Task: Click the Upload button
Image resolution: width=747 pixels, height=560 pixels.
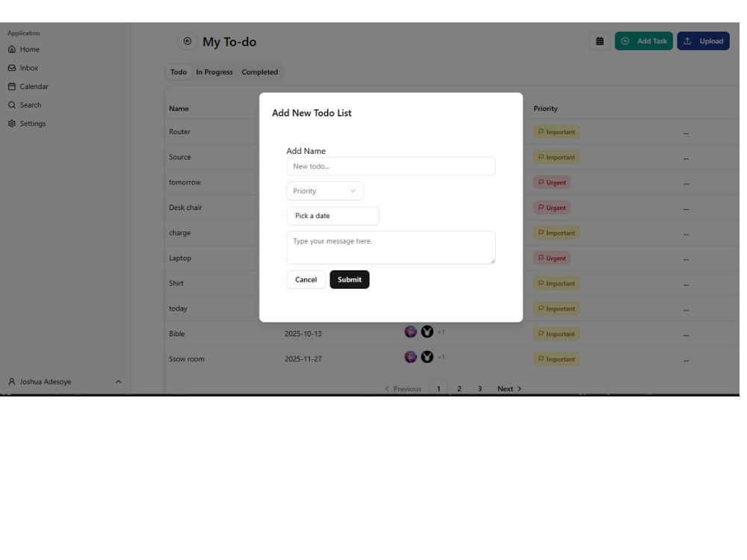Action: [x=703, y=41]
